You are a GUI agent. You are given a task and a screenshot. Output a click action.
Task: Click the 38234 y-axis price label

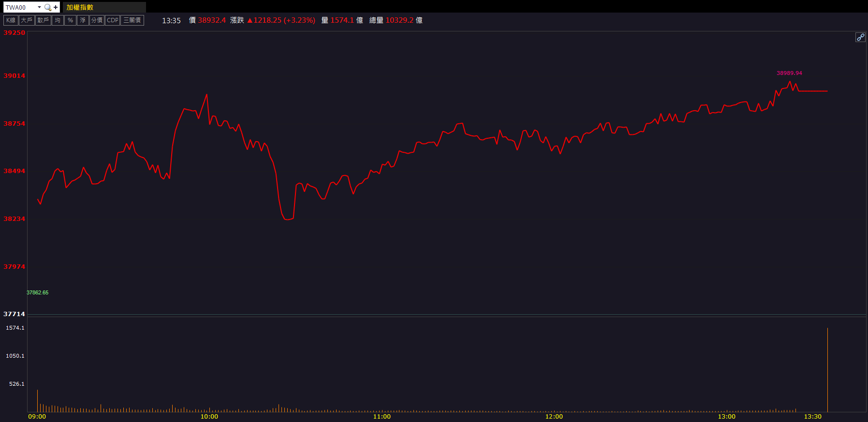click(14, 219)
